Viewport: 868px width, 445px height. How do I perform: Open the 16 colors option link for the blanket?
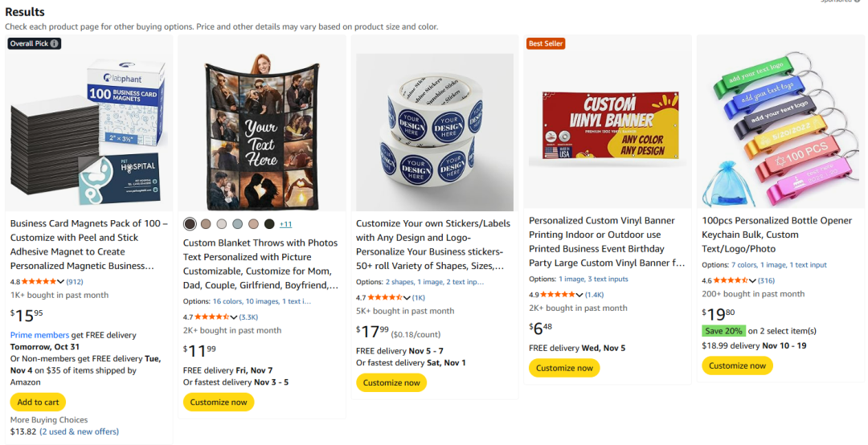point(227,301)
